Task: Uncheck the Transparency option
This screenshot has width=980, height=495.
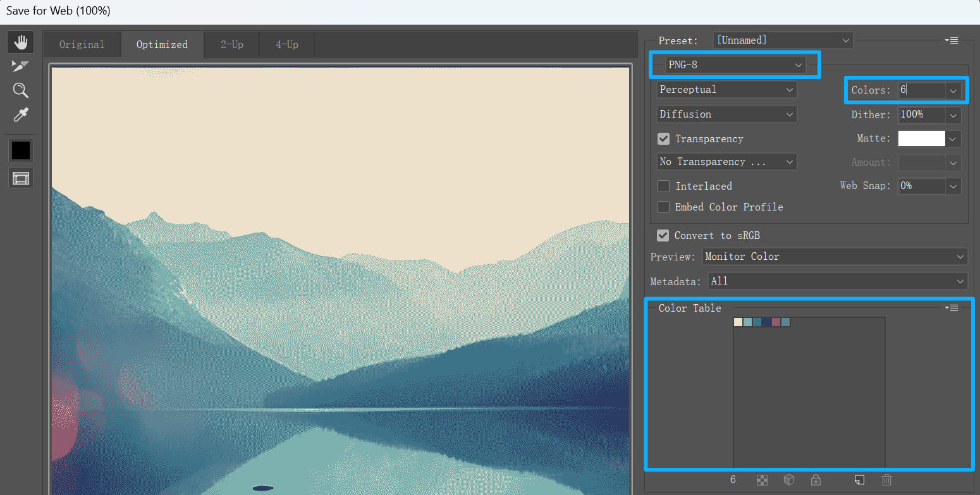Action: 663,138
